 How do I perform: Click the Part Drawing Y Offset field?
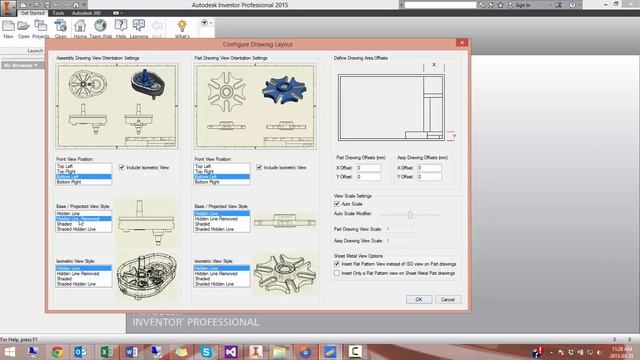coord(369,177)
